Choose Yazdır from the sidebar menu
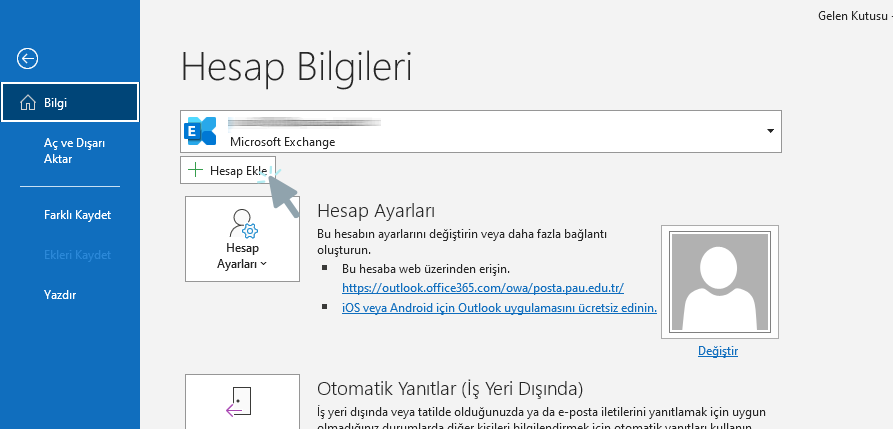 (60, 295)
